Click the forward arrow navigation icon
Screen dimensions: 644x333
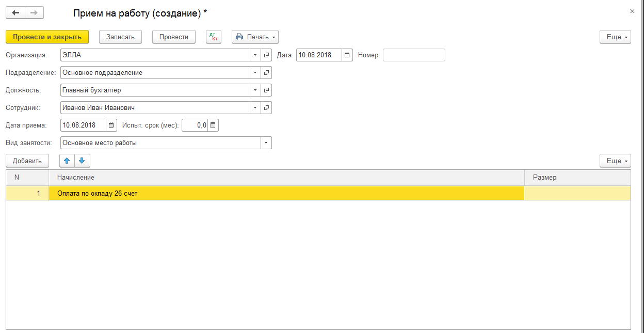click(x=34, y=13)
